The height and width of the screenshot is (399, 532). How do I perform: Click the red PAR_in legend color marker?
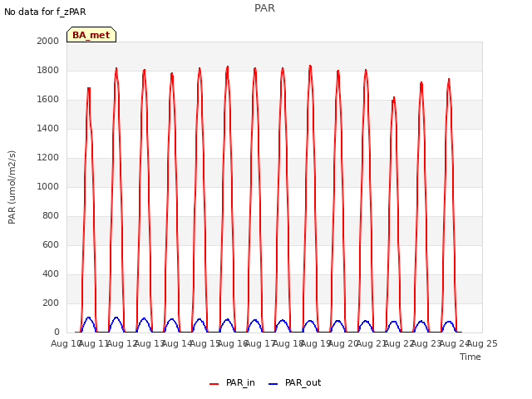click(214, 384)
